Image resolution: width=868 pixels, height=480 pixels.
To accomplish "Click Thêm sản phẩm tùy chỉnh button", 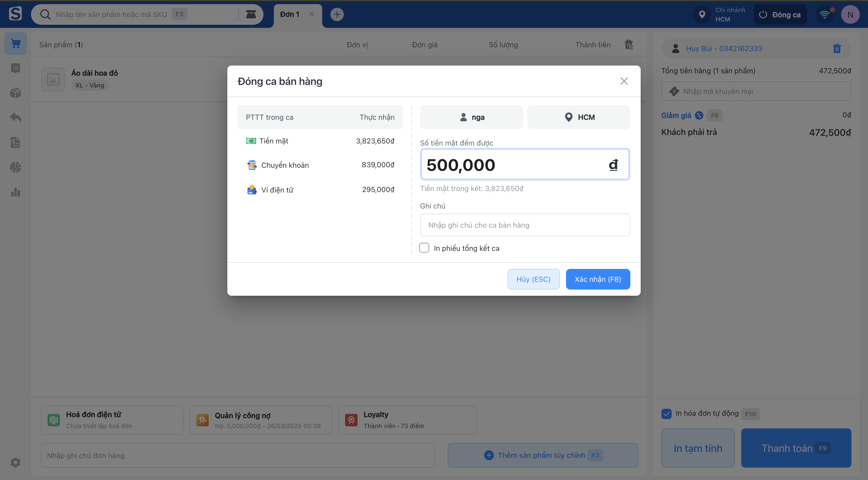I will pos(543,455).
